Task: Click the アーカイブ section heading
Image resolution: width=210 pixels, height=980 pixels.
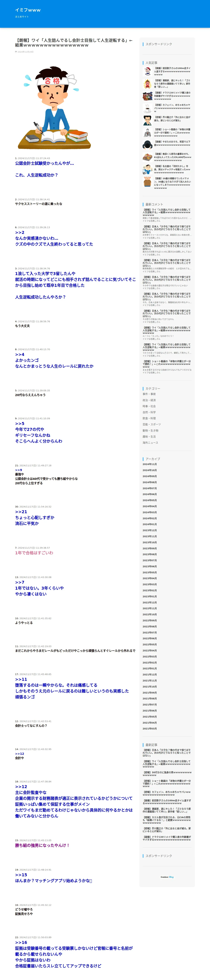Action: pos(153,459)
